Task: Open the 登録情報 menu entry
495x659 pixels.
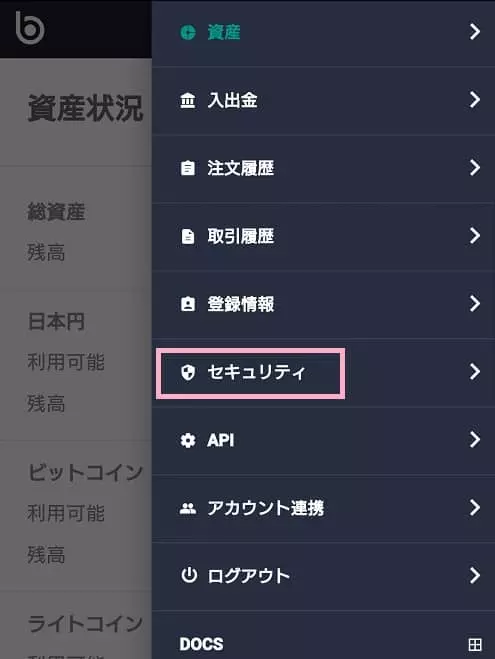Action: [323, 305]
